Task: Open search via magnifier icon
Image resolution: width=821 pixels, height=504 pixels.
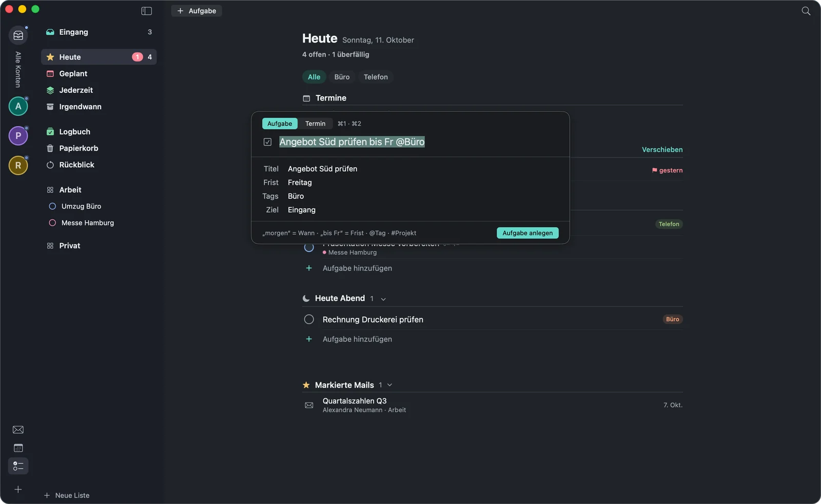Action: pyautogui.click(x=806, y=11)
